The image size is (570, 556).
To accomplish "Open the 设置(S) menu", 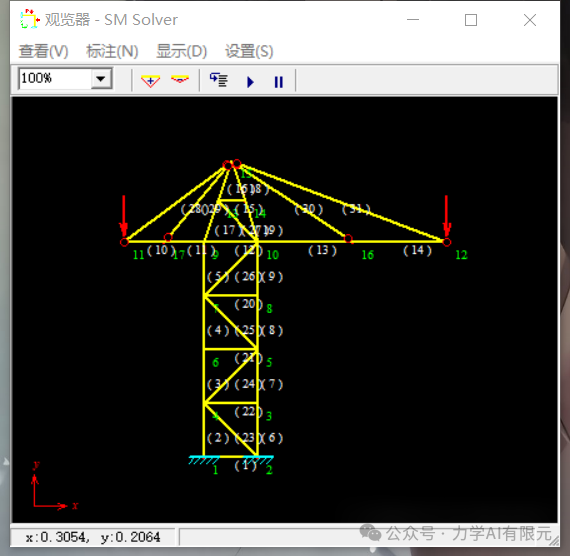I will point(249,51).
